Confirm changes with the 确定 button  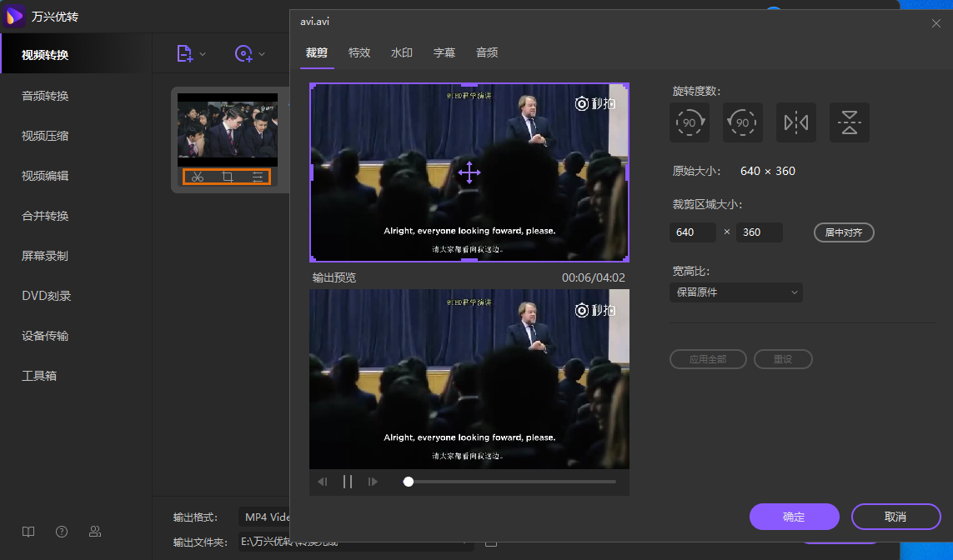[794, 517]
